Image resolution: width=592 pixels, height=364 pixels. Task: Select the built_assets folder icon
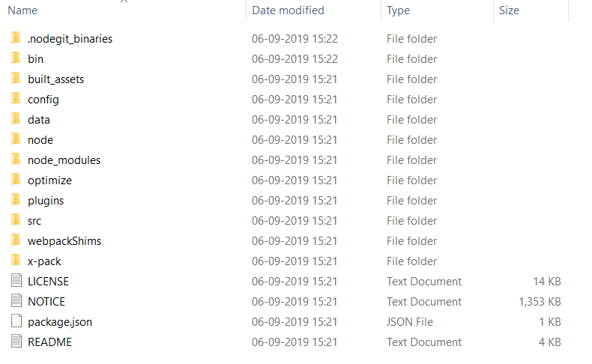pyautogui.click(x=16, y=79)
